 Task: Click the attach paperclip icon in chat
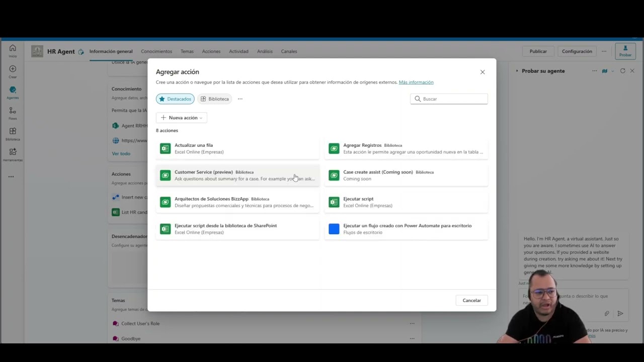tap(607, 313)
